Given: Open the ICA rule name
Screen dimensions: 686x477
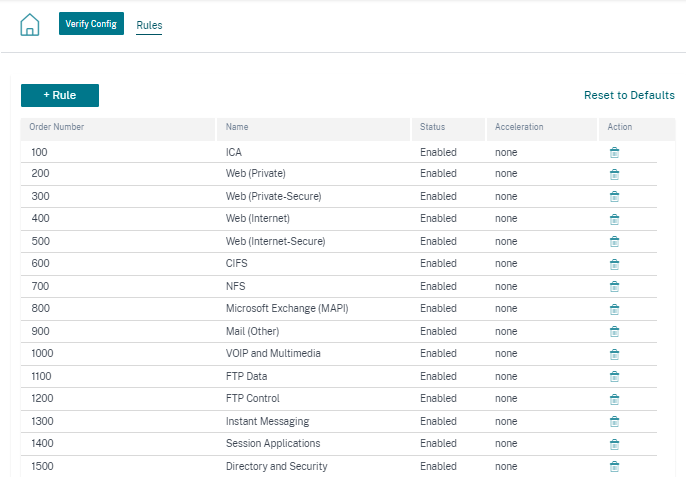Looking at the screenshot, I should 234,152.
